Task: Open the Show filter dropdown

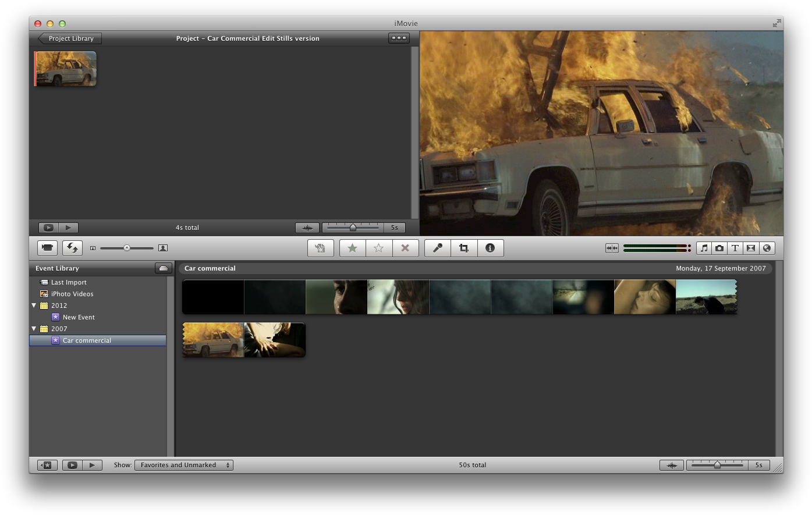Action: pos(183,465)
